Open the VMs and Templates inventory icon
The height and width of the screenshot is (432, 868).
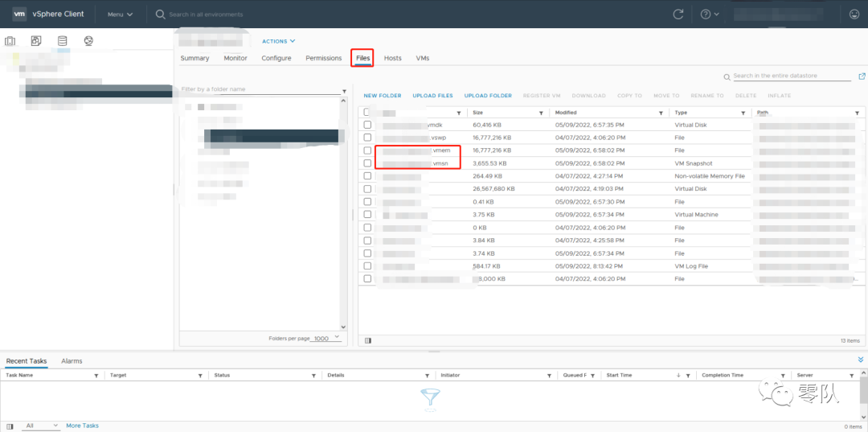36,41
